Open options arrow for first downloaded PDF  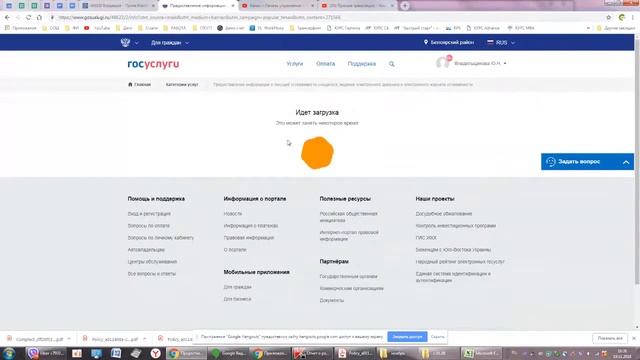69,339
